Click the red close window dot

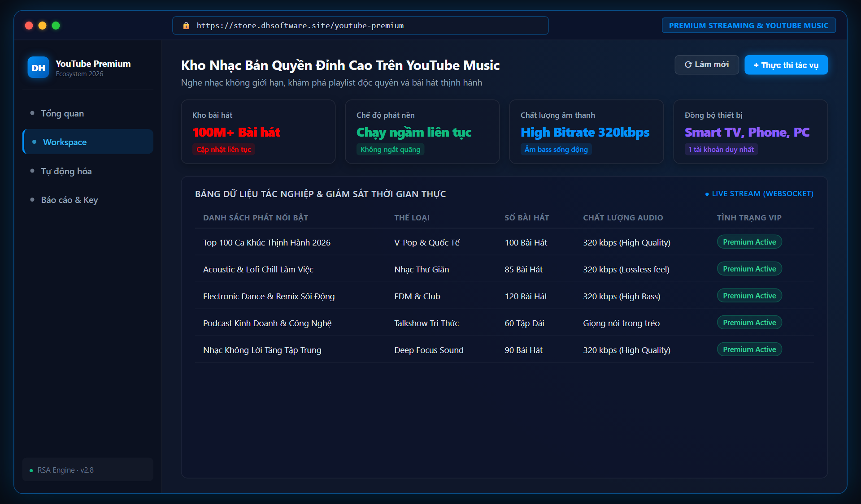pyautogui.click(x=29, y=26)
